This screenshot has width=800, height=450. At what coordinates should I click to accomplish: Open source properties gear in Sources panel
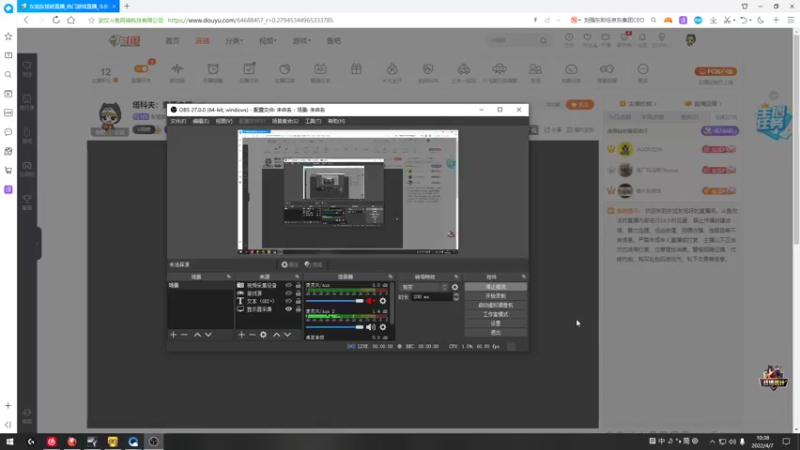click(x=263, y=335)
